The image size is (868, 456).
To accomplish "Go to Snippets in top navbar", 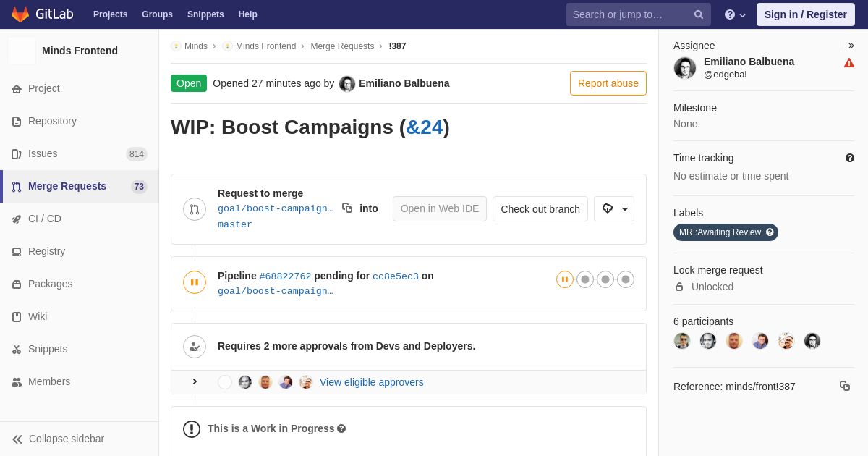I will coord(205,14).
